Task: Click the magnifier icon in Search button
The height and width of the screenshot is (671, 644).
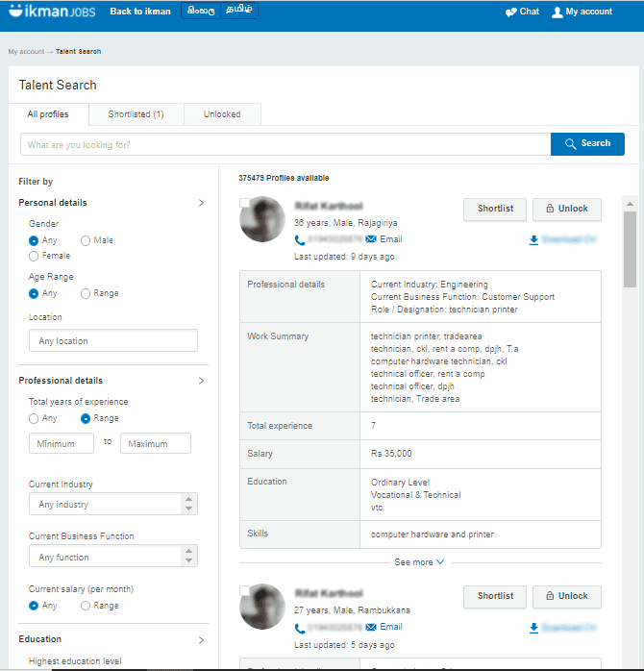Action: tap(570, 144)
